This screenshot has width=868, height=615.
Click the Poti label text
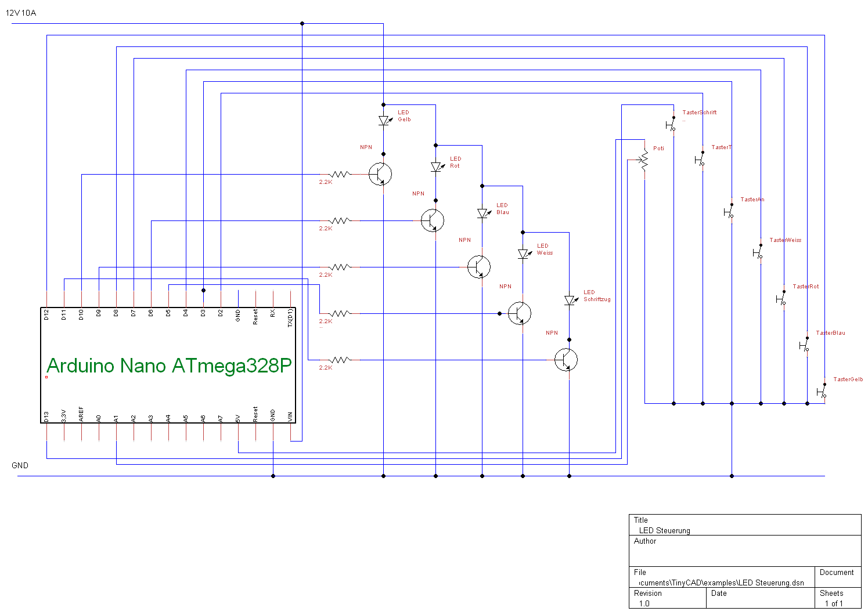(x=658, y=149)
